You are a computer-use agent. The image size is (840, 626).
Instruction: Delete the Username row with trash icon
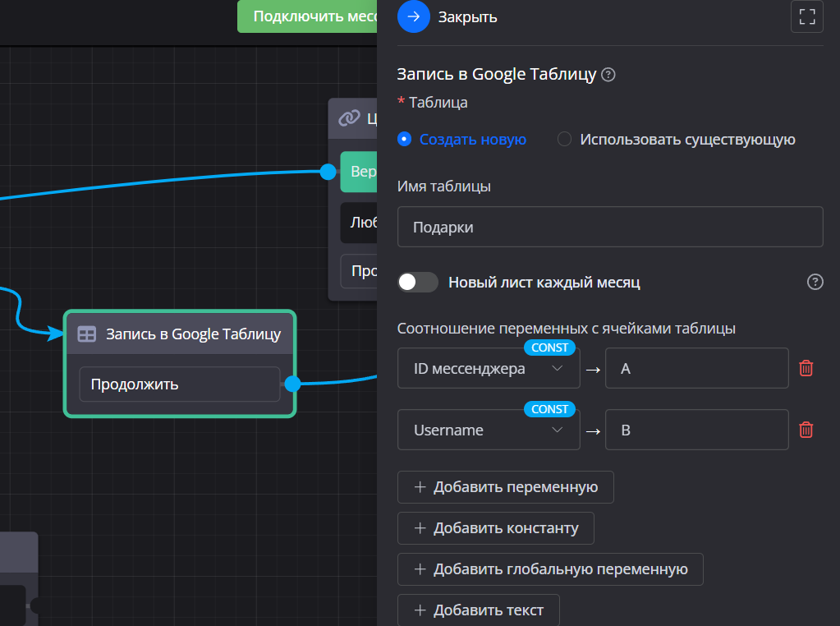[806, 430]
